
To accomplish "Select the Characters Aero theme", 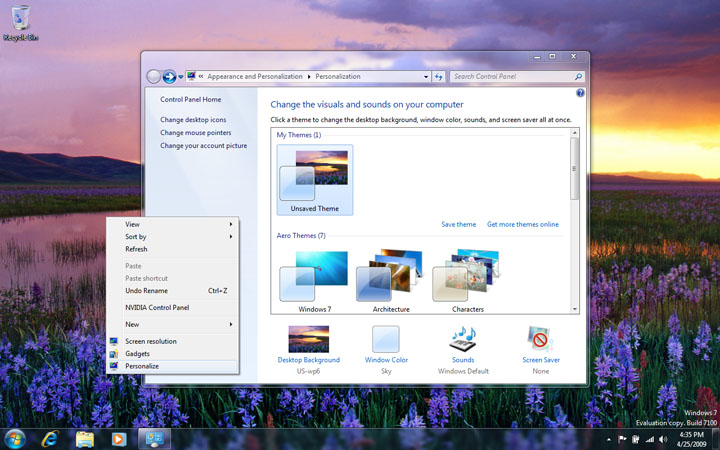I will (467, 280).
